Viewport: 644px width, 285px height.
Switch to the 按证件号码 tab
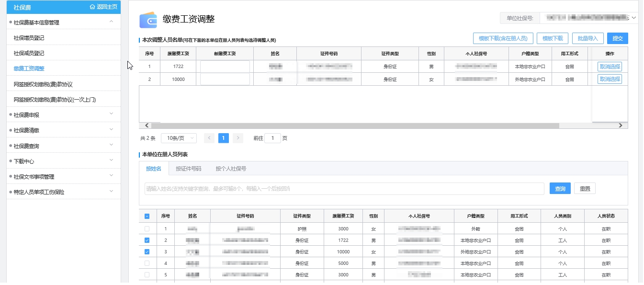[188, 169]
